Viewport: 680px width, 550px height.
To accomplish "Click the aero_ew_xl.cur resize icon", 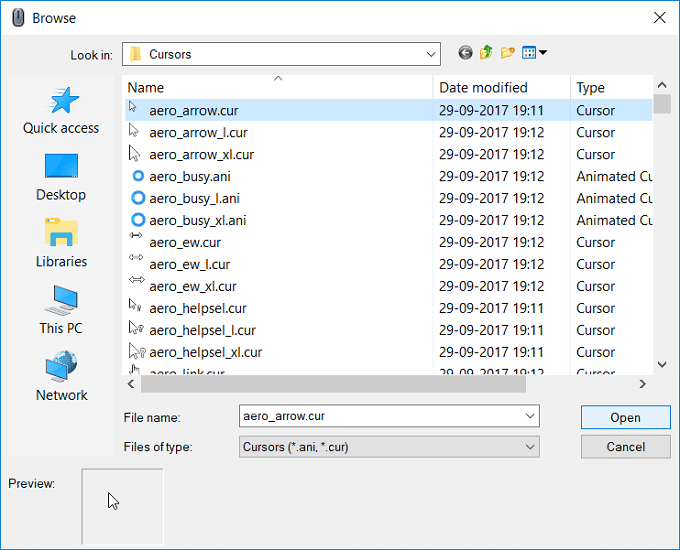I will coord(137,280).
